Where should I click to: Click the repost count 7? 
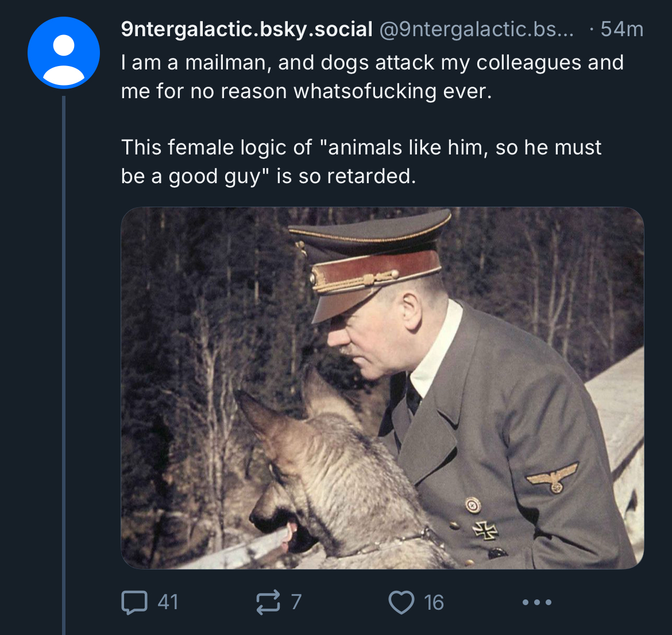point(296,602)
